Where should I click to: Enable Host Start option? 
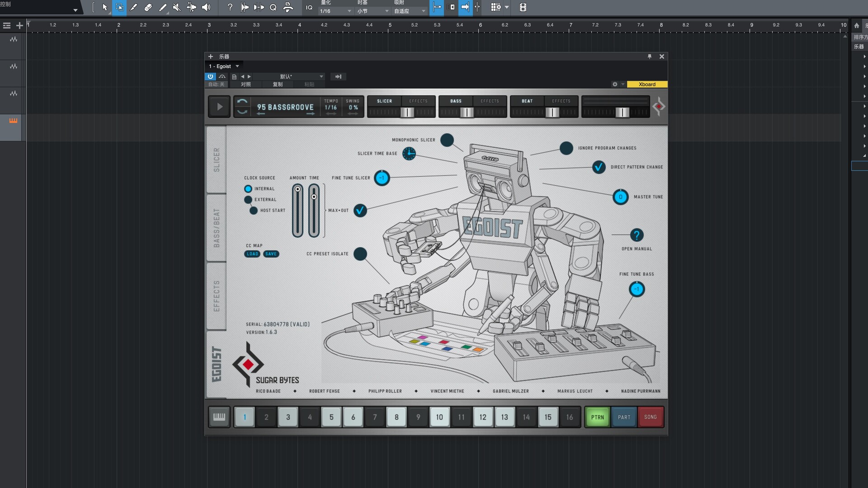point(254,211)
